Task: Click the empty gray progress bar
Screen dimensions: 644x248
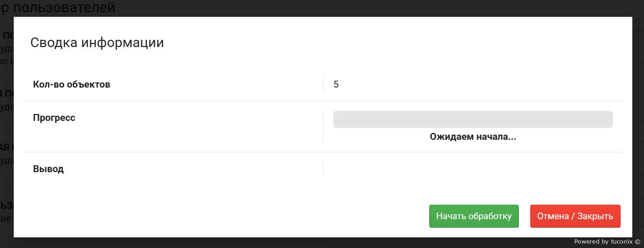Action: point(473,119)
